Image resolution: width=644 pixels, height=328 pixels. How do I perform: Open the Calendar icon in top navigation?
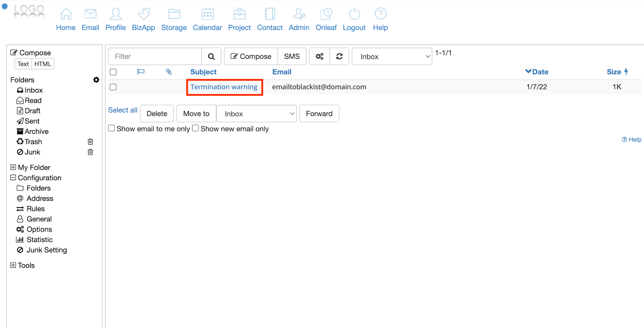pos(208,14)
